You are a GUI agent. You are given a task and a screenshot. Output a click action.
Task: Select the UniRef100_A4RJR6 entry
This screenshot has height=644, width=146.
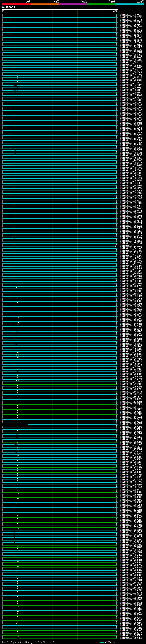click(x=131, y=256)
